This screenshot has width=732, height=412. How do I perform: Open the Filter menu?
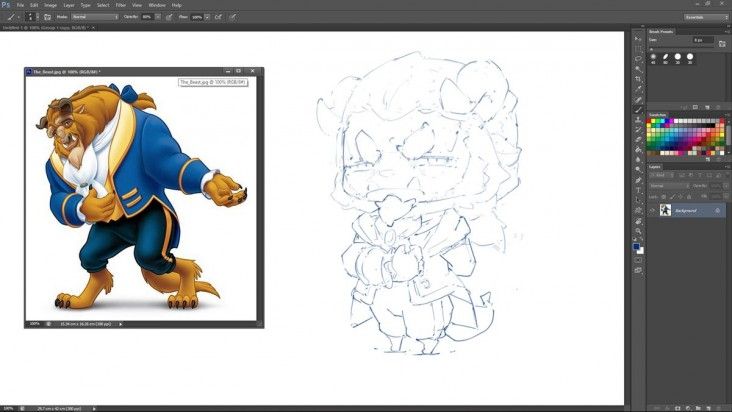(x=120, y=5)
